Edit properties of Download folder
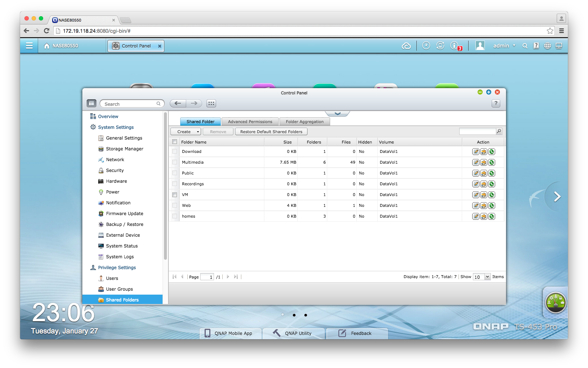This screenshot has height=368, width=588. (x=476, y=152)
